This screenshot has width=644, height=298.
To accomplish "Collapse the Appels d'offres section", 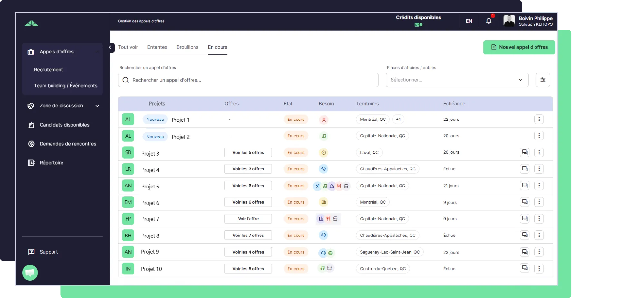I will click(x=97, y=52).
